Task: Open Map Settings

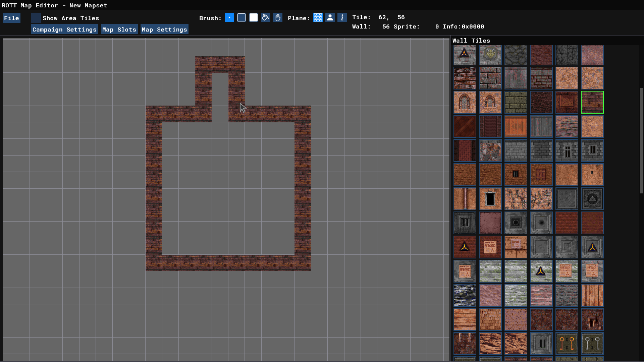Action: pyautogui.click(x=164, y=29)
